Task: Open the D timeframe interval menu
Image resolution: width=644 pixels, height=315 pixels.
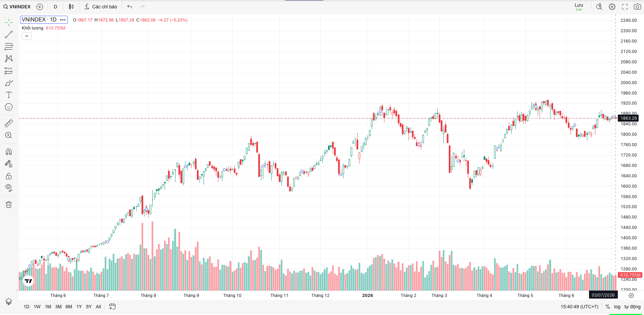Action: [55, 7]
